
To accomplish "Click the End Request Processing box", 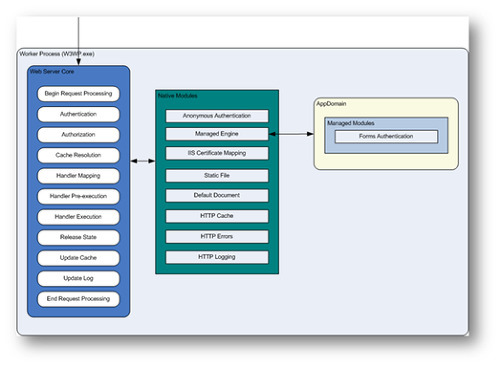I will pos(78,299).
